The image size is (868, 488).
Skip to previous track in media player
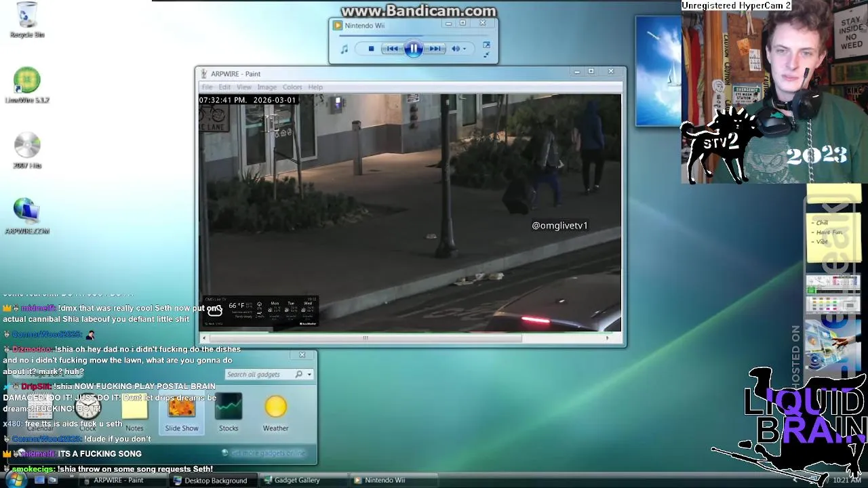[x=392, y=49]
